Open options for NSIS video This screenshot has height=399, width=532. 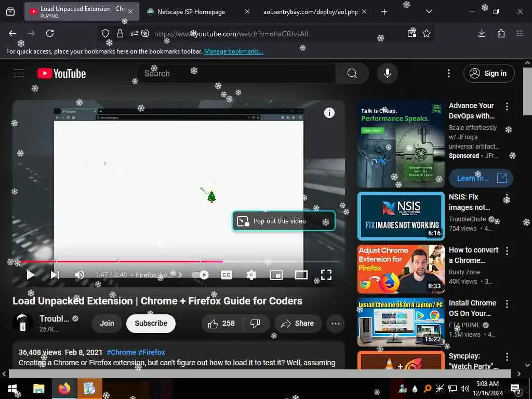507,198
